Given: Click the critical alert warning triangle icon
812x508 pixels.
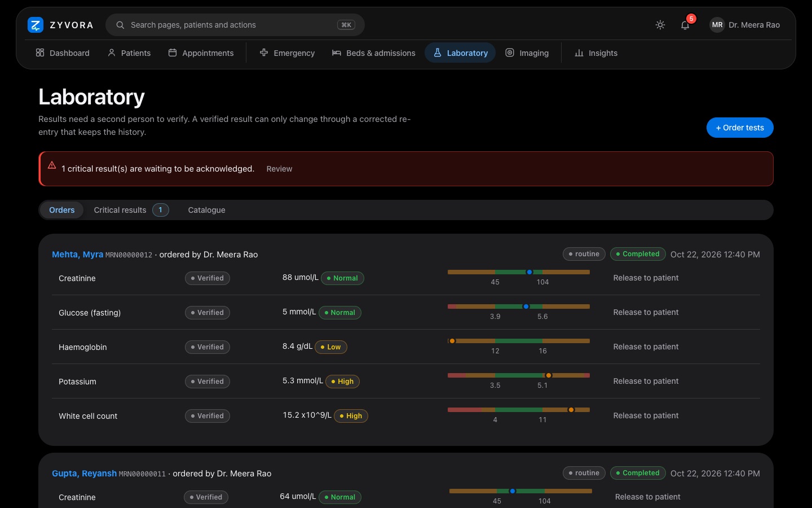Looking at the screenshot, I should pos(52,165).
